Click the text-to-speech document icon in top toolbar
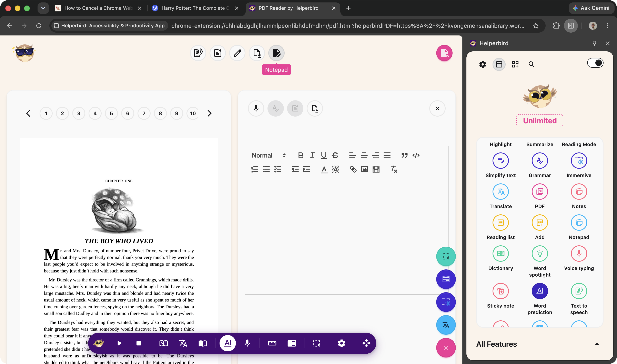 click(x=198, y=53)
